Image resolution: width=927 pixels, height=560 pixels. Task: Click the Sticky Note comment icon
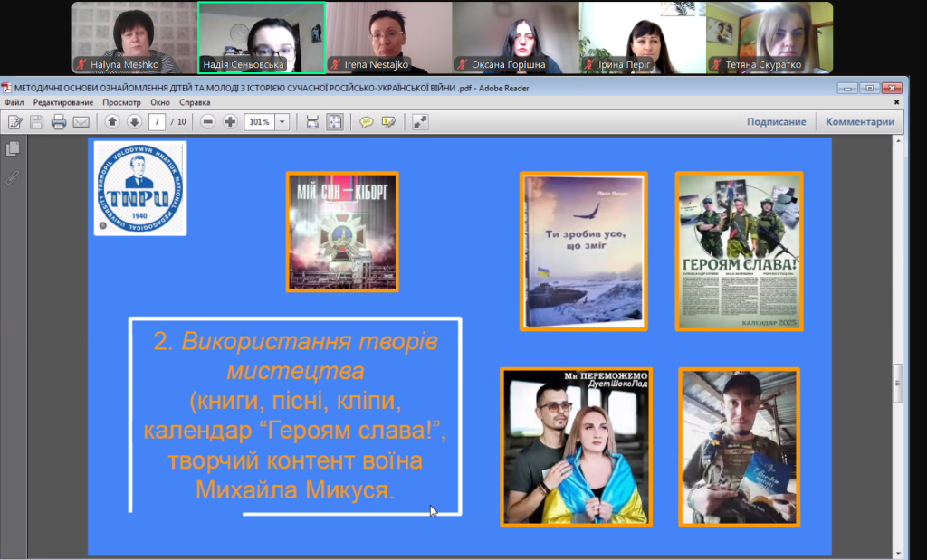367,122
